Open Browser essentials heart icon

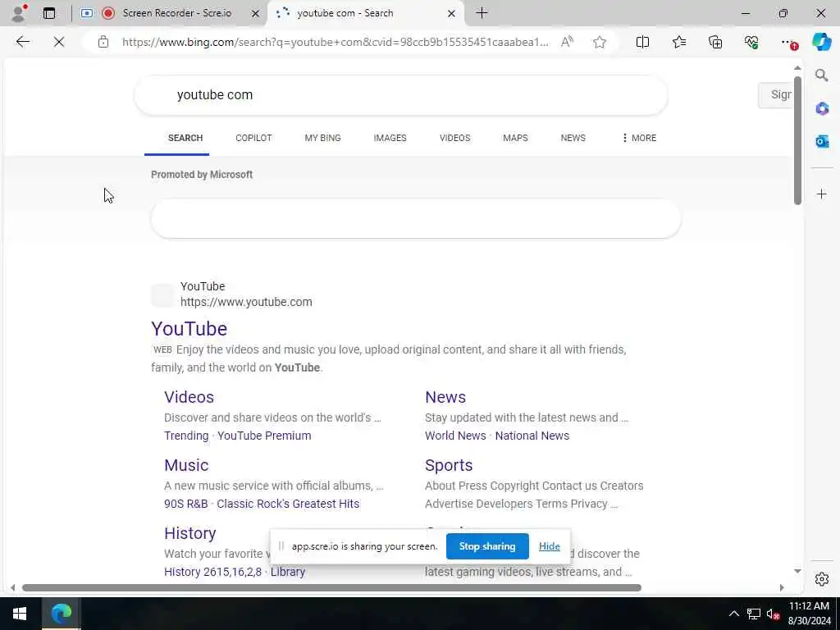[751, 42]
